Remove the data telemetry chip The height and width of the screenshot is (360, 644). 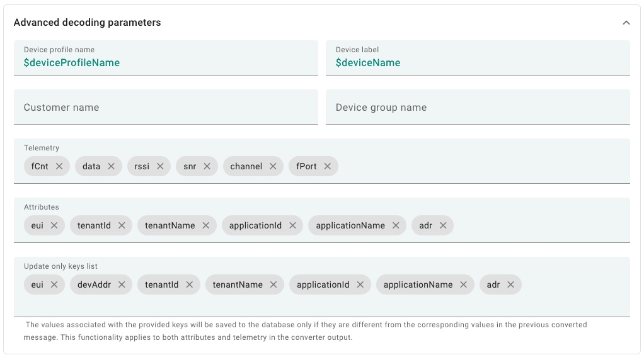[111, 166]
